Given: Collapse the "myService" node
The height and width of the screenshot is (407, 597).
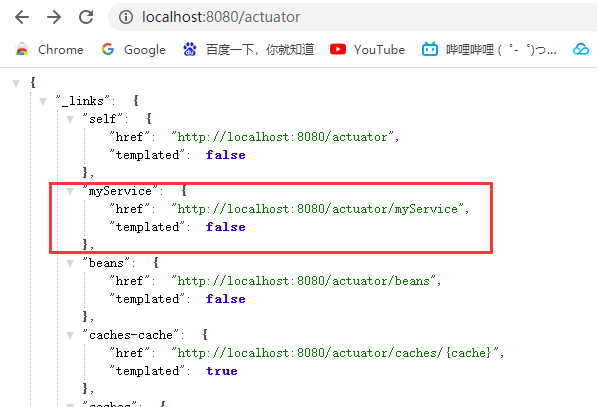Looking at the screenshot, I should 70,192.
